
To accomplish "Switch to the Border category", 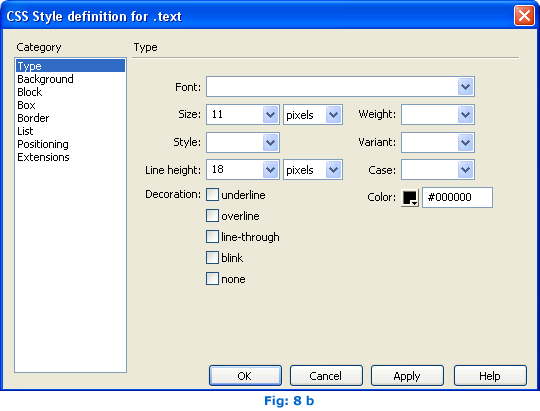I will coord(33,118).
